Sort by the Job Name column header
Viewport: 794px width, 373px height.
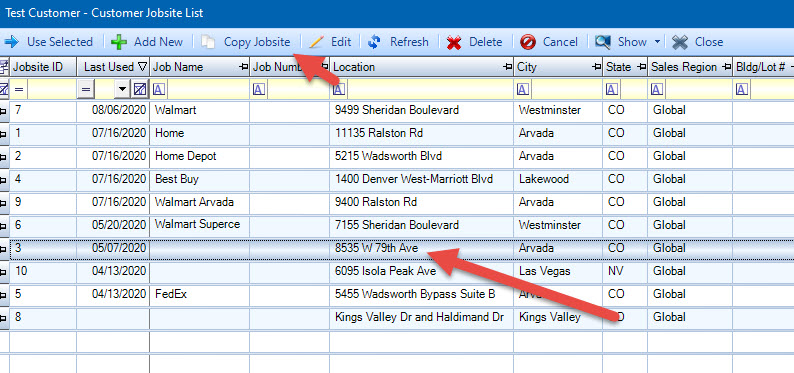200,67
